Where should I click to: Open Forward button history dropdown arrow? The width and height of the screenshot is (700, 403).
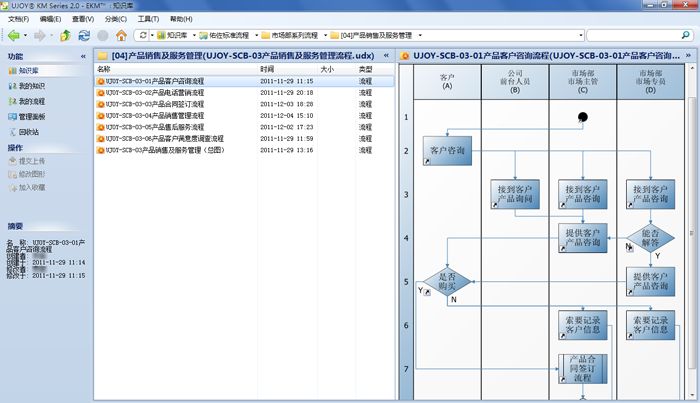click(x=51, y=35)
